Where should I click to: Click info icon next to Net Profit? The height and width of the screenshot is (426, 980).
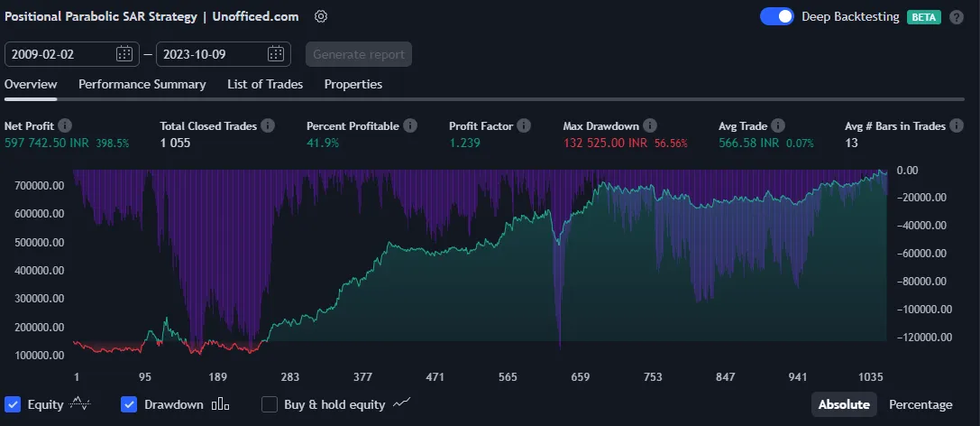65,126
